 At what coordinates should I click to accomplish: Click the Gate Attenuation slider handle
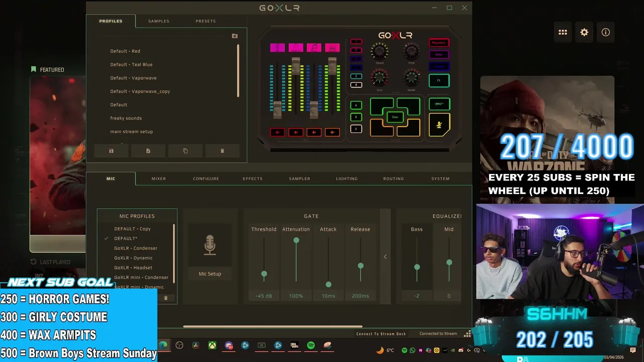296,240
